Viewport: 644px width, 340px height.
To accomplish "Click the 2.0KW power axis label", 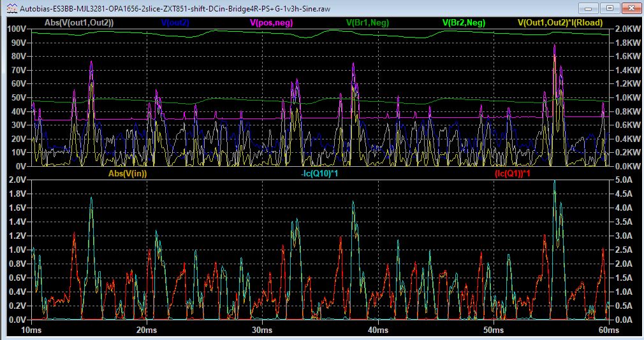I will click(x=627, y=29).
